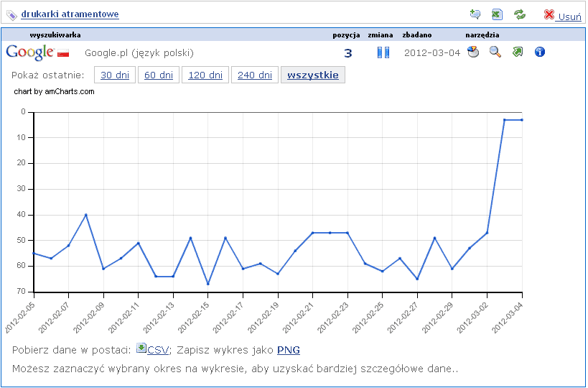Image resolution: width=588 pixels, height=388 pixels.
Task: Click the green arrow export tool icon
Action: click(518, 52)
